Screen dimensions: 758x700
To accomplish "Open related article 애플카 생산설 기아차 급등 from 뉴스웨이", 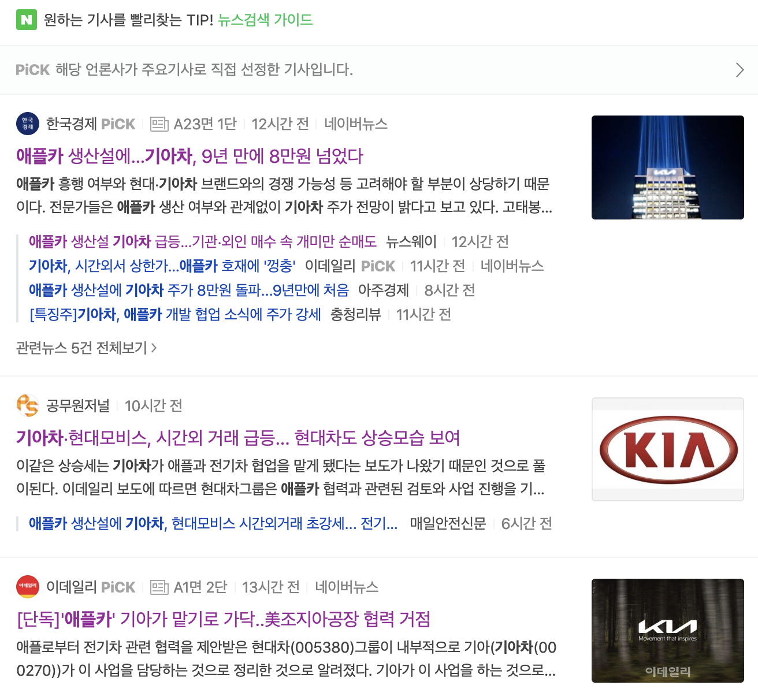I will tap(203, 241).
